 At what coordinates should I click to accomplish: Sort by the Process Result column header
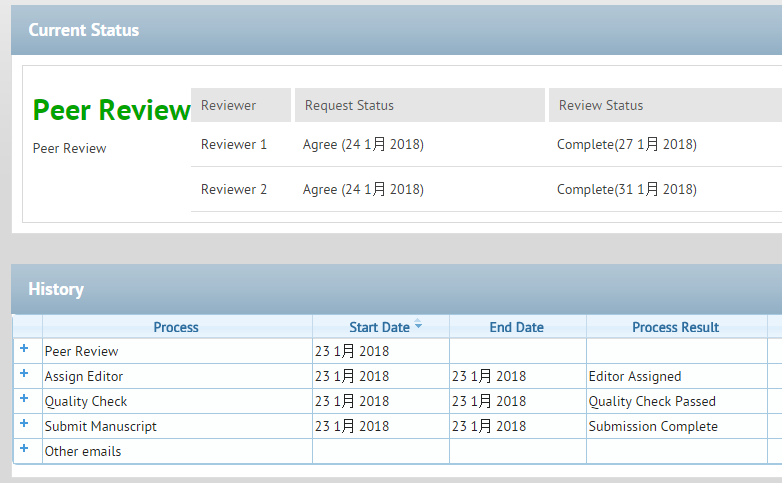point(675,327)
